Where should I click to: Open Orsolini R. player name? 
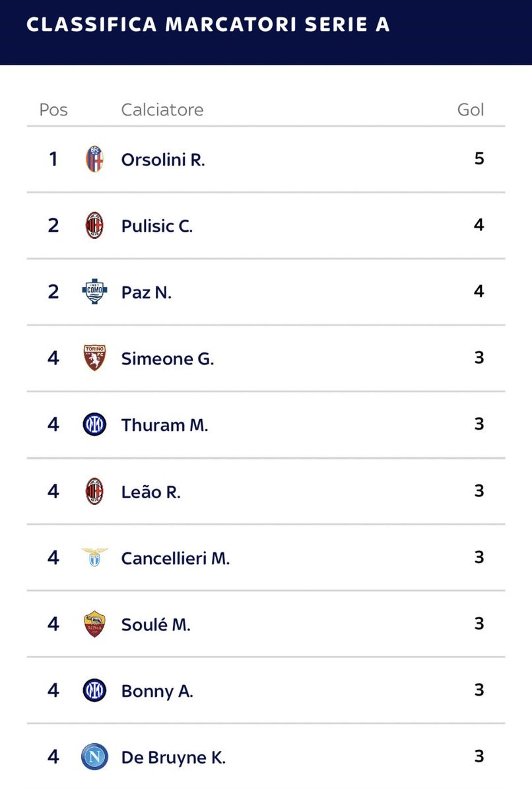[x=163, y=160]
